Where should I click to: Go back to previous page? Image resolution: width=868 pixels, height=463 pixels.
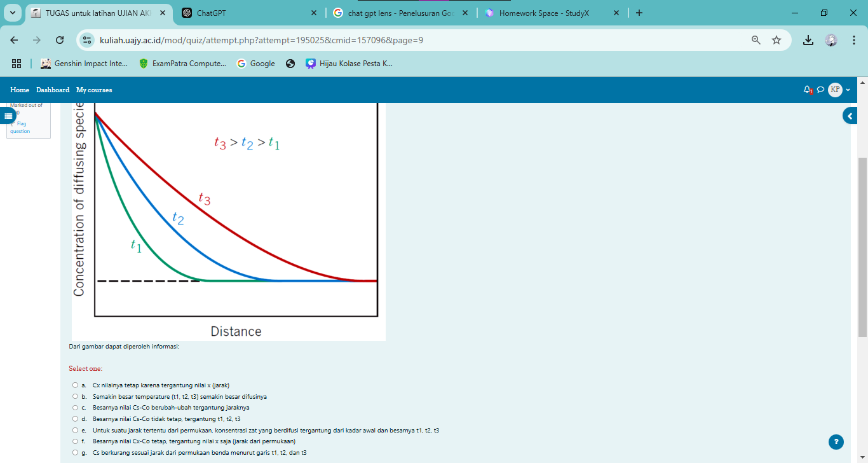pyautogui.click(x=15, y=40)
